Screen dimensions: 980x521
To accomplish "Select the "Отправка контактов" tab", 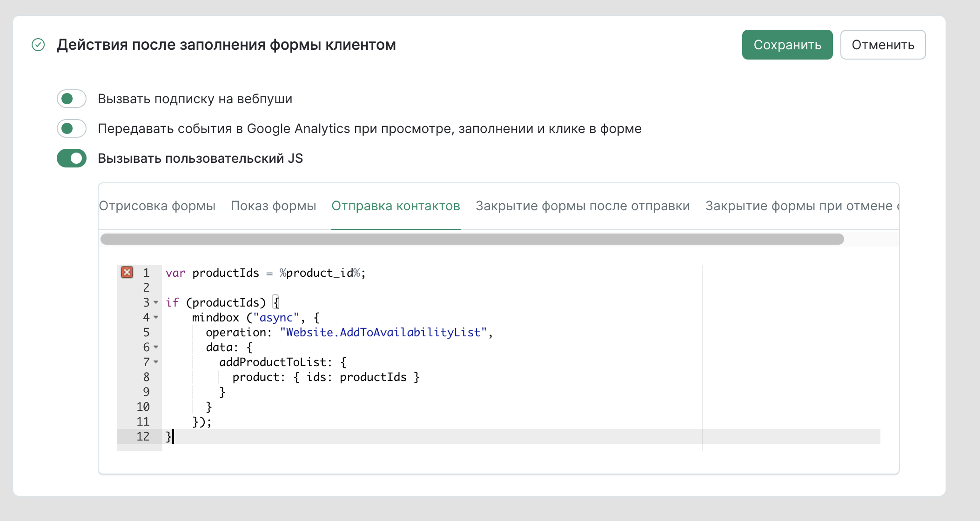I will [x=396, y=206].
